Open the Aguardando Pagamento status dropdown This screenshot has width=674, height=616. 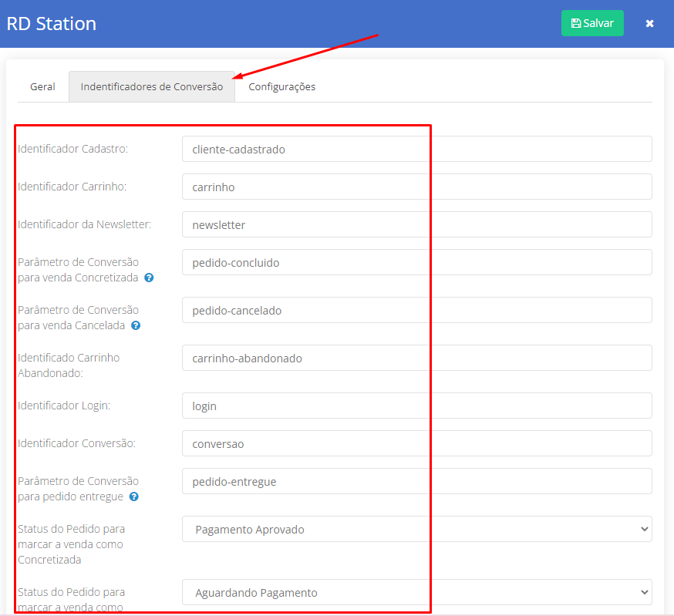pyautogui.click(x=417, y=592)
